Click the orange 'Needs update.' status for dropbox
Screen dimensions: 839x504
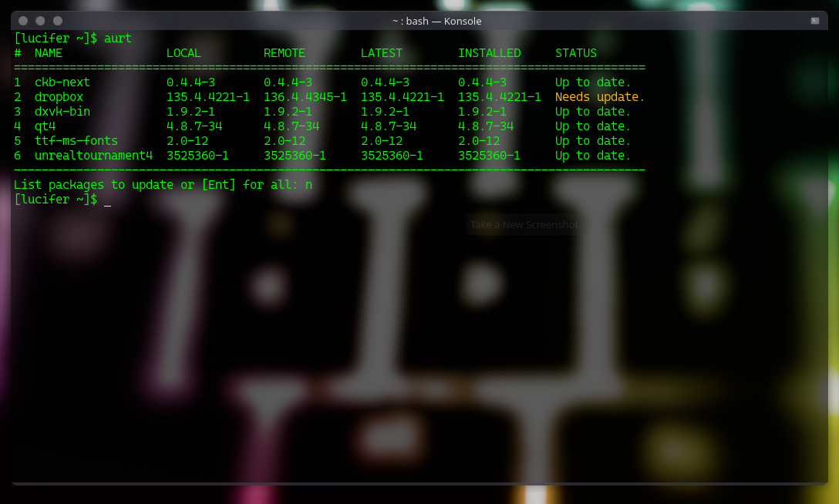coord(600,97)
